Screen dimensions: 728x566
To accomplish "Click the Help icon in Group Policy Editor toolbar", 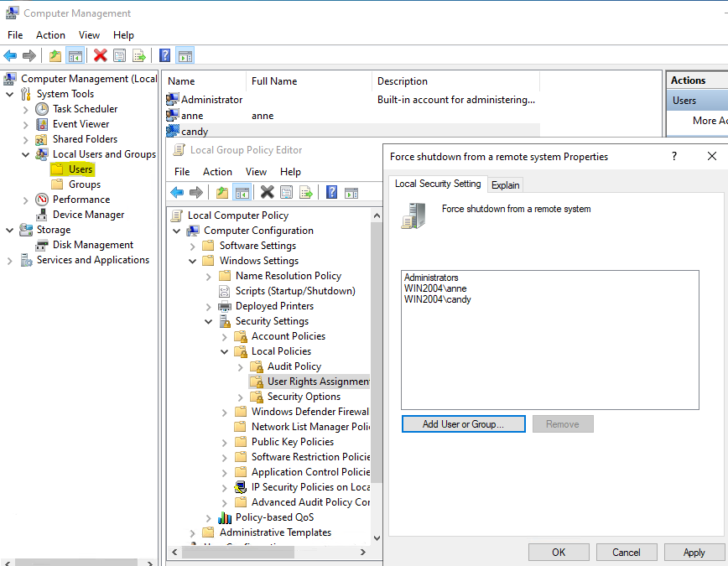I will (330, 192).
